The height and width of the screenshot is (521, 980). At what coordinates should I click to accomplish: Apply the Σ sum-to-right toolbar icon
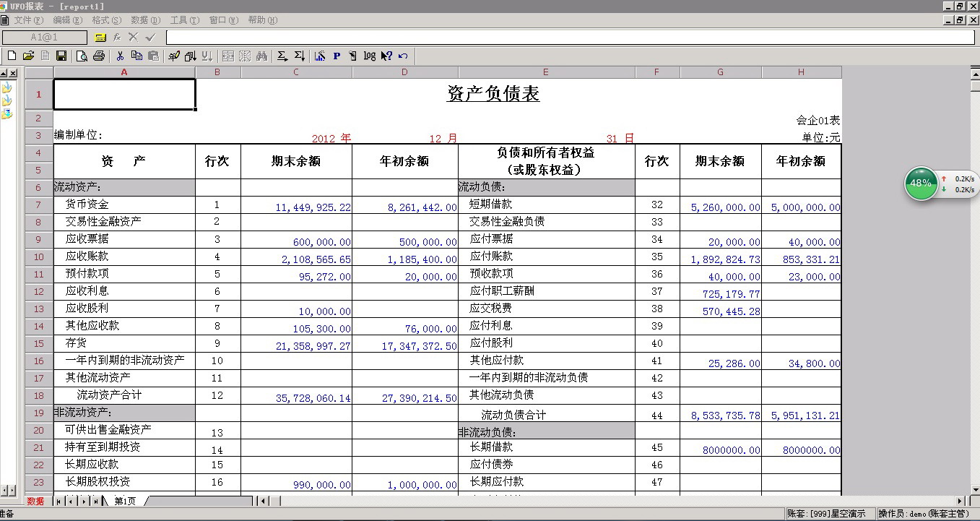point(282,56)
